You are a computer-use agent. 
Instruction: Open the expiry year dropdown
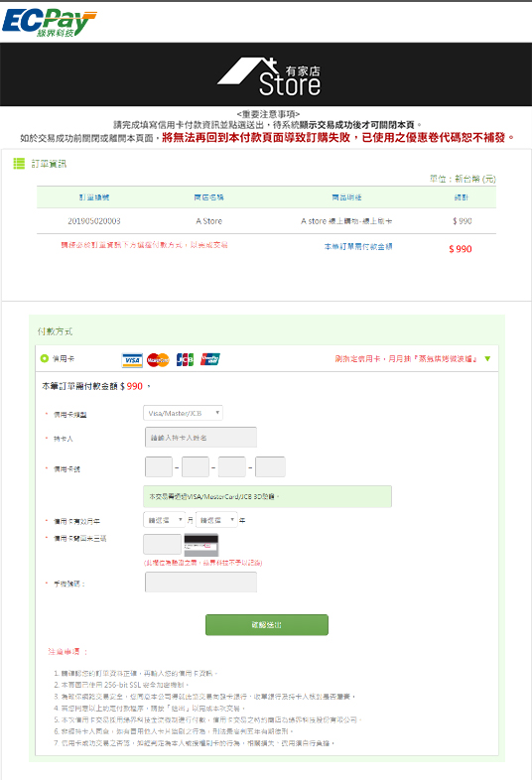point(216,520)
